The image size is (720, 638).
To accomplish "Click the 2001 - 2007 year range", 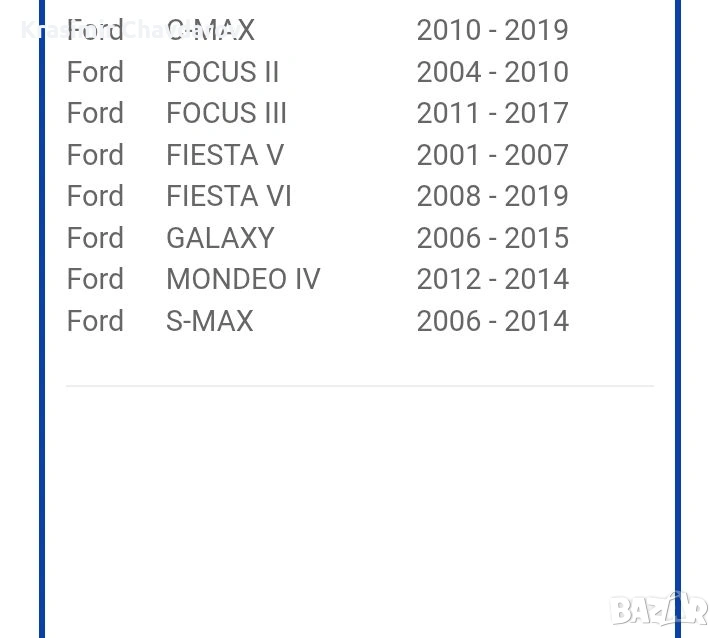I will [x=492, y=155].
